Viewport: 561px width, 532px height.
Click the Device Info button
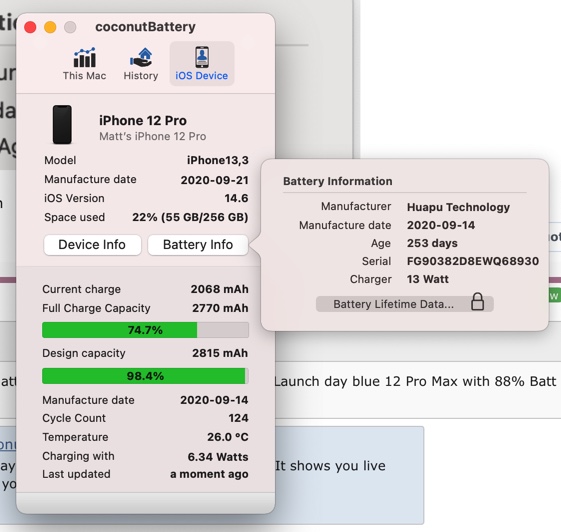coord(92,245)
